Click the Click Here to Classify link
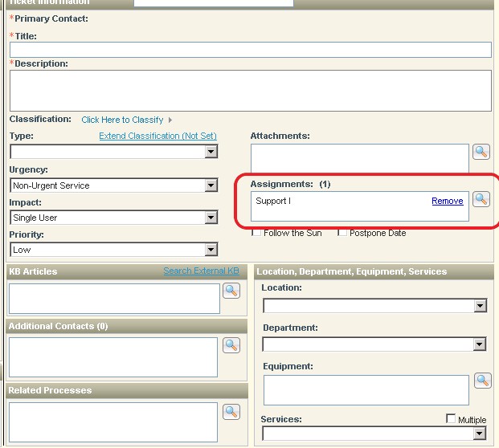This screenshot has width=499, height=448. [122, 120]
